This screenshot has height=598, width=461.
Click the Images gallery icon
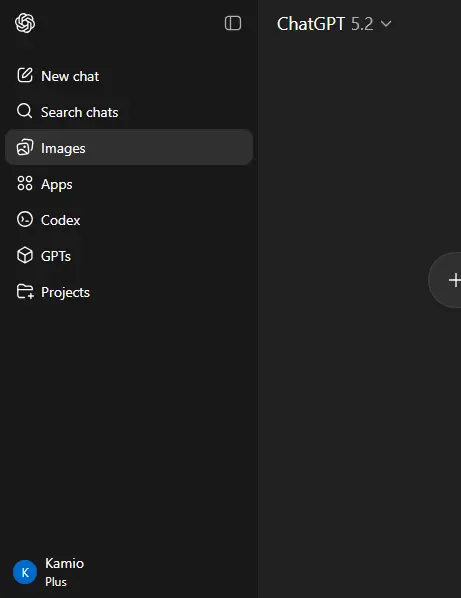(25, 147)
